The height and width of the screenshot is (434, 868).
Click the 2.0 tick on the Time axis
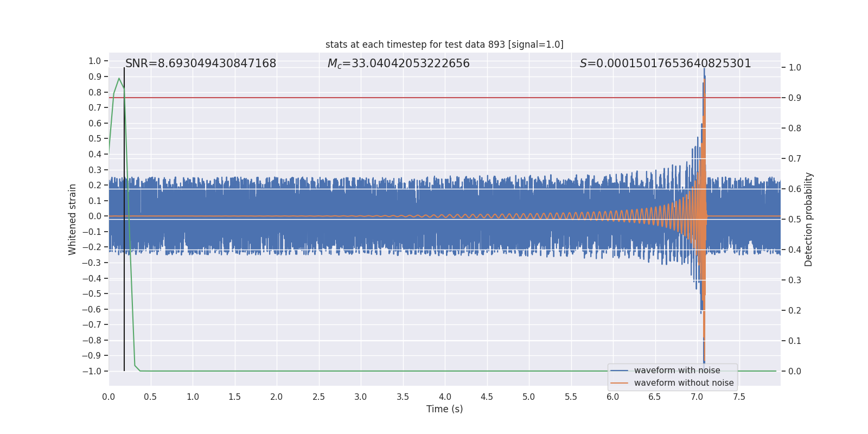click(277, 397)
